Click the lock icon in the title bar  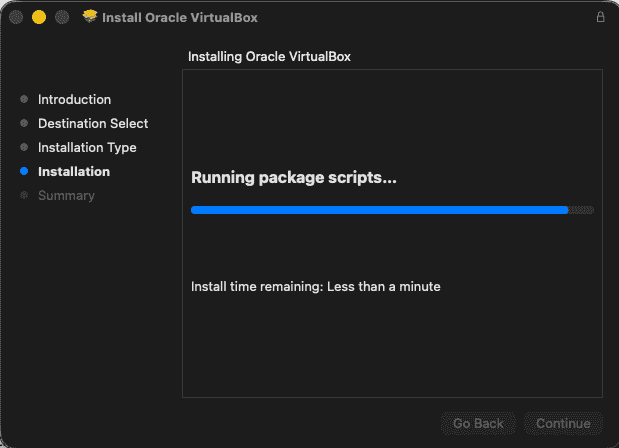[600, 17]
